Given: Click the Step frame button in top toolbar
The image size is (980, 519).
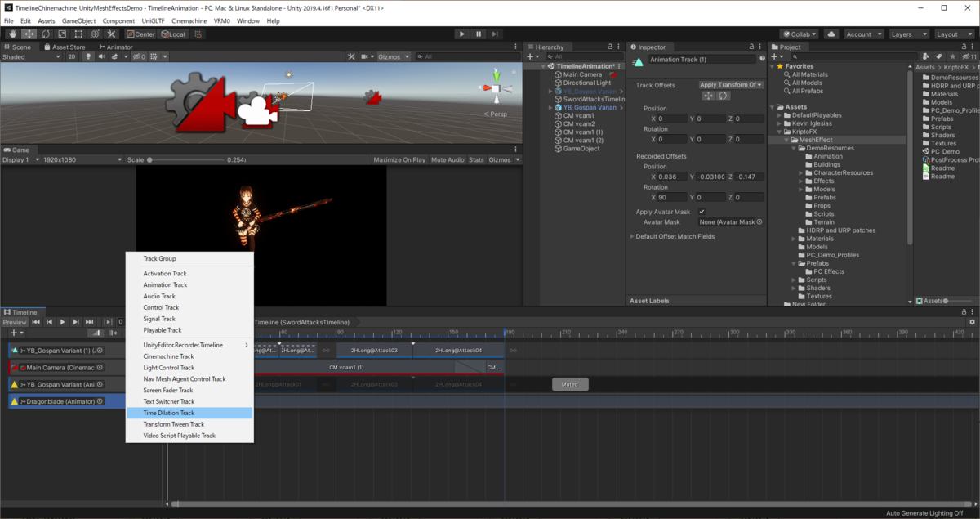Looking at the screenshot, I should point(496,34).
